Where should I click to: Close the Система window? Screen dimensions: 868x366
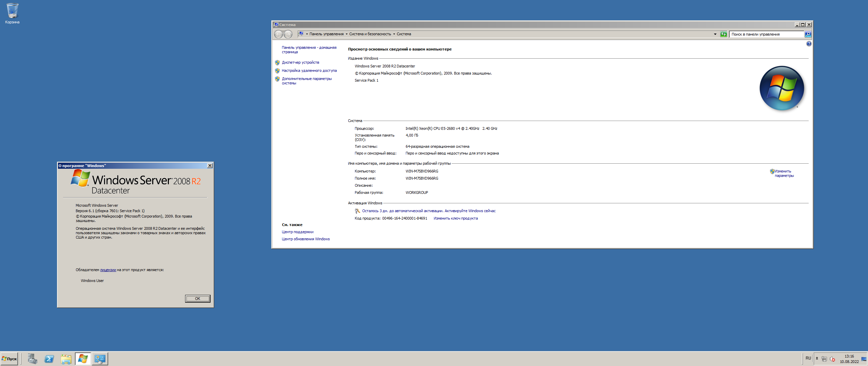[809, 25]
